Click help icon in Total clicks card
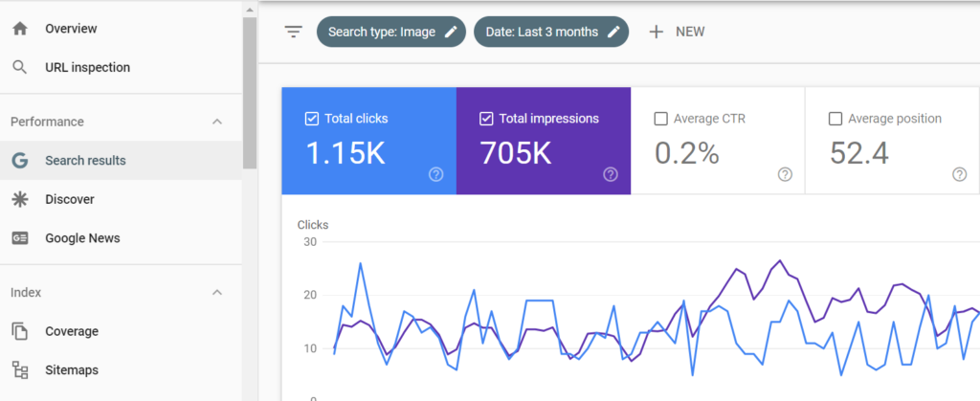 click(436, 174)
